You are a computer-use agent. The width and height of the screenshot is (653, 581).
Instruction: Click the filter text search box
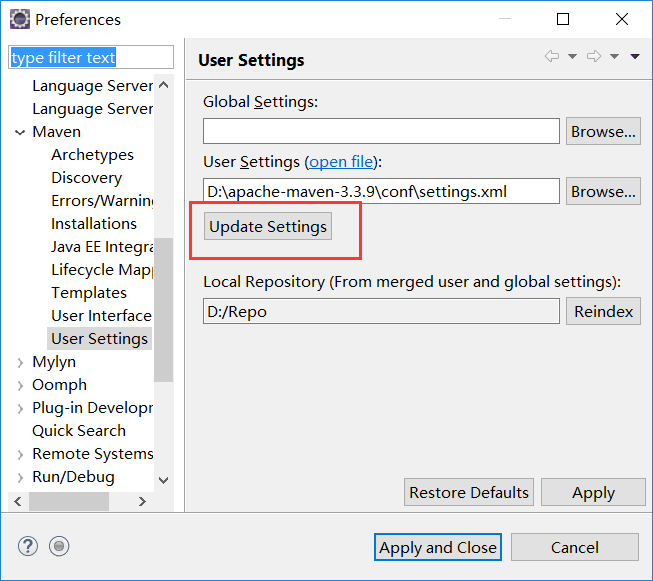(x=91, y=58)
